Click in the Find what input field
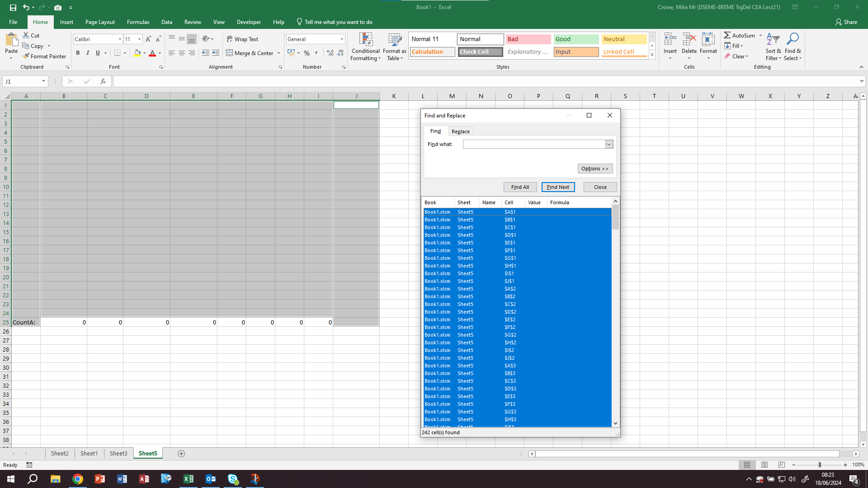868x488 pixels. coord(533,144)
